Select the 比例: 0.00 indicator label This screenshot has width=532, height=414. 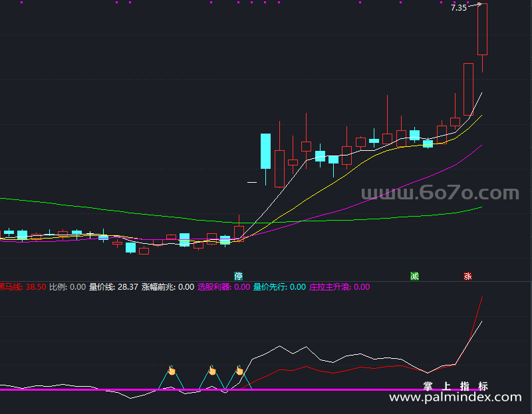point(68,287)
